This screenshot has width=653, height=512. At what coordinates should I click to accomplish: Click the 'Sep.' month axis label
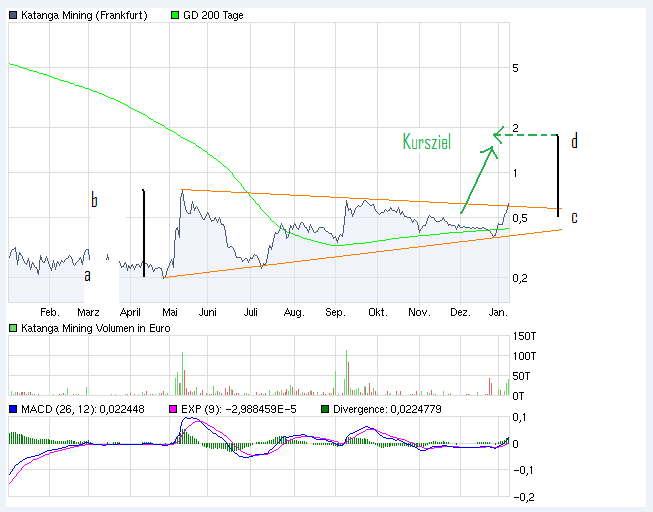[335, 312]
